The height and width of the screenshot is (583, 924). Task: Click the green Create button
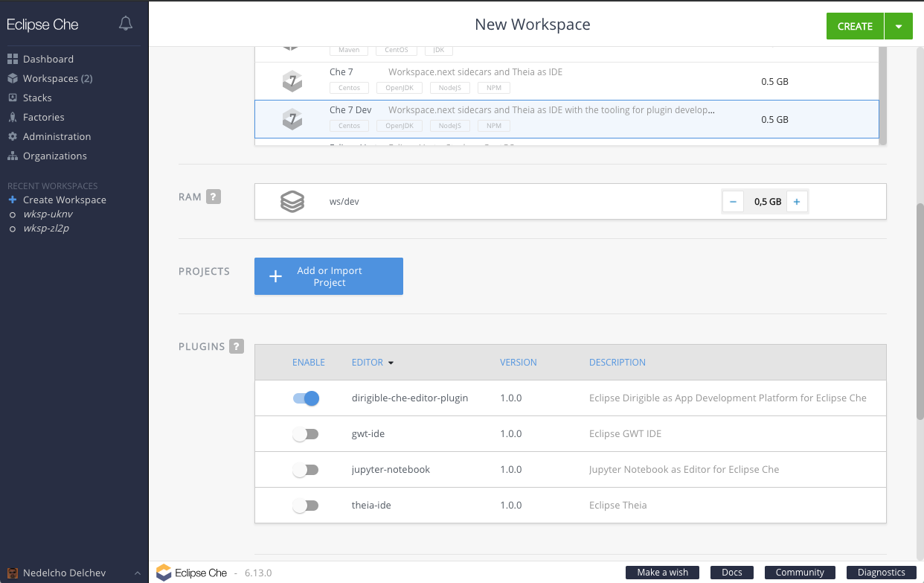(855, 26)
